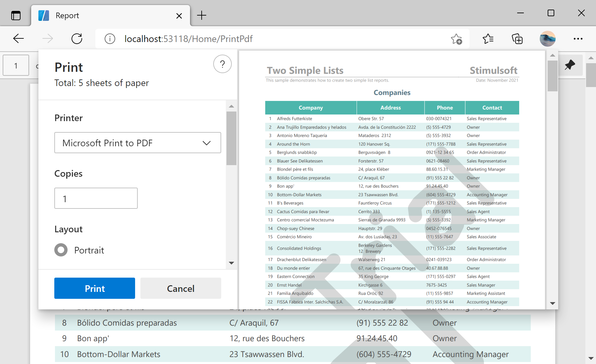Open the Collections panel
Viewport: 596px width, 364px height.
(x=517, y=39)
